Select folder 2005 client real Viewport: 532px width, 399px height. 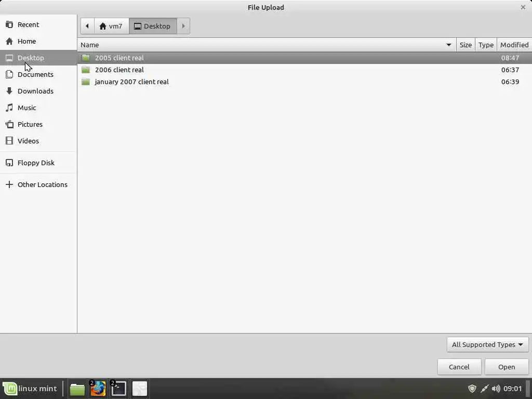pos(304,58)
